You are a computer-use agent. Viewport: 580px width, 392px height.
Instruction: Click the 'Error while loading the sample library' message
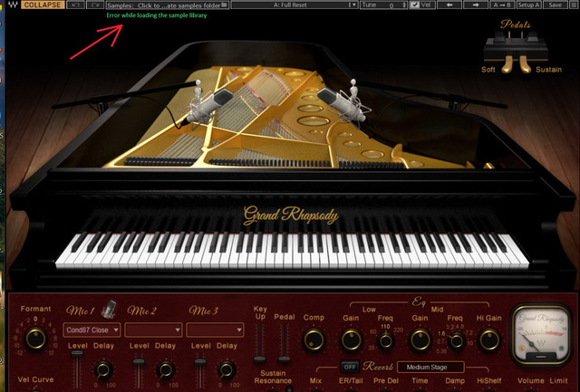point(157,15)
